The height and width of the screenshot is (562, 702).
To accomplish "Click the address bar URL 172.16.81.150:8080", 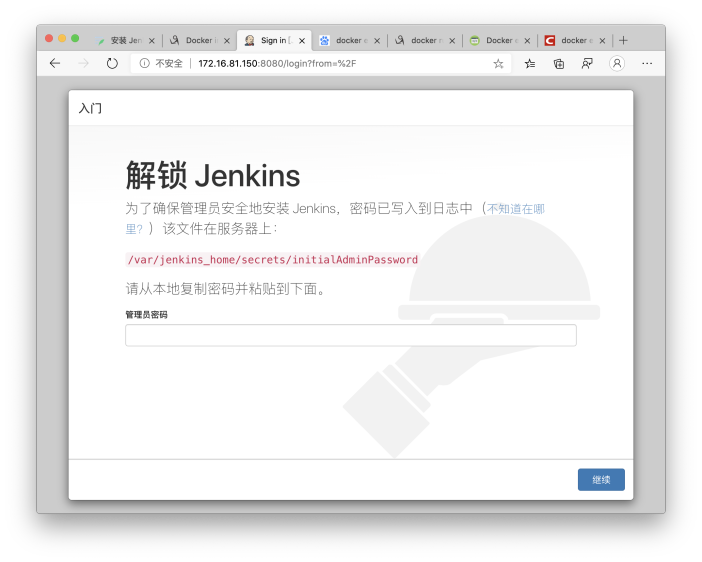I will (277, 64).
